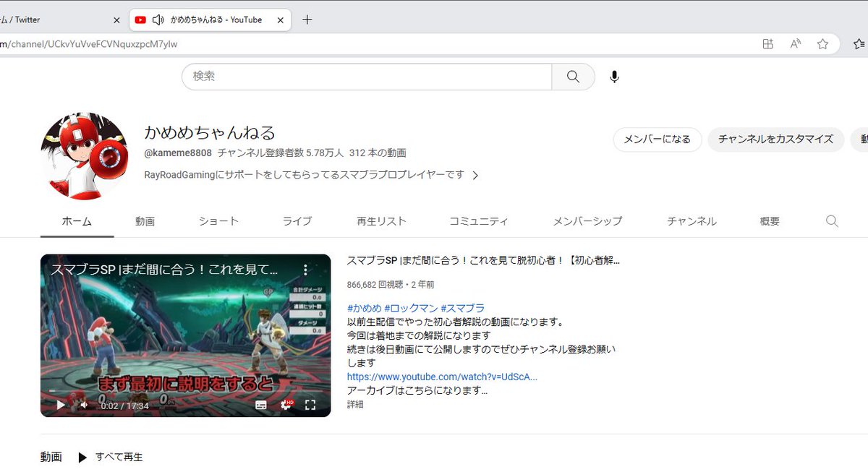Viewport: 868px width, 472px height.
Task: Open the favorites list icon
Action: point(860,44)
